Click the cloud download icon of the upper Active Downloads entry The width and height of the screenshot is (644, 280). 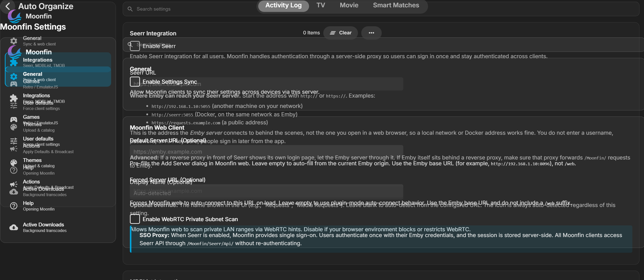click(x=14, y=192)
